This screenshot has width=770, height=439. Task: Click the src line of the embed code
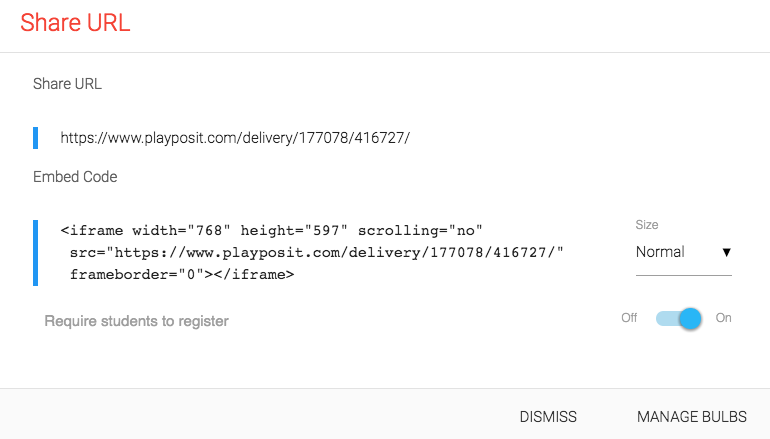pos(317,251)
